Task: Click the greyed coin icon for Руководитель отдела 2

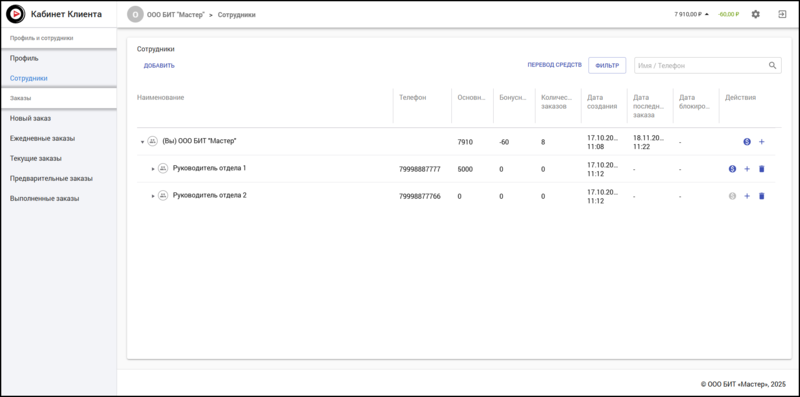Action: tap(732, 196)
